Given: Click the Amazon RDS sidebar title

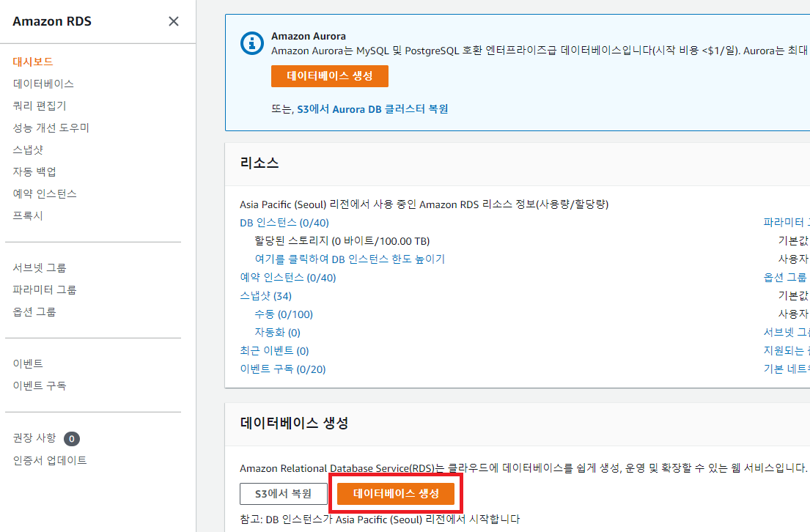Looking at the screenshot, I should click(52, 21).
